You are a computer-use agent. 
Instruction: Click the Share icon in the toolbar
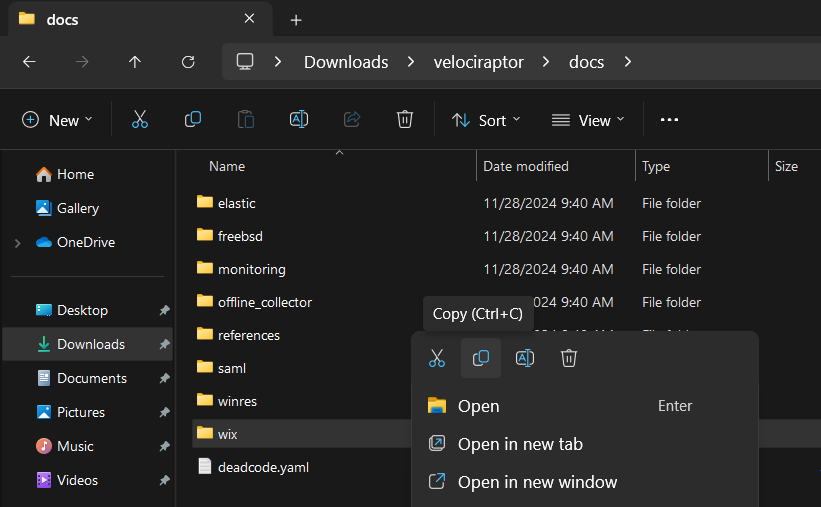tap(352, 120)
